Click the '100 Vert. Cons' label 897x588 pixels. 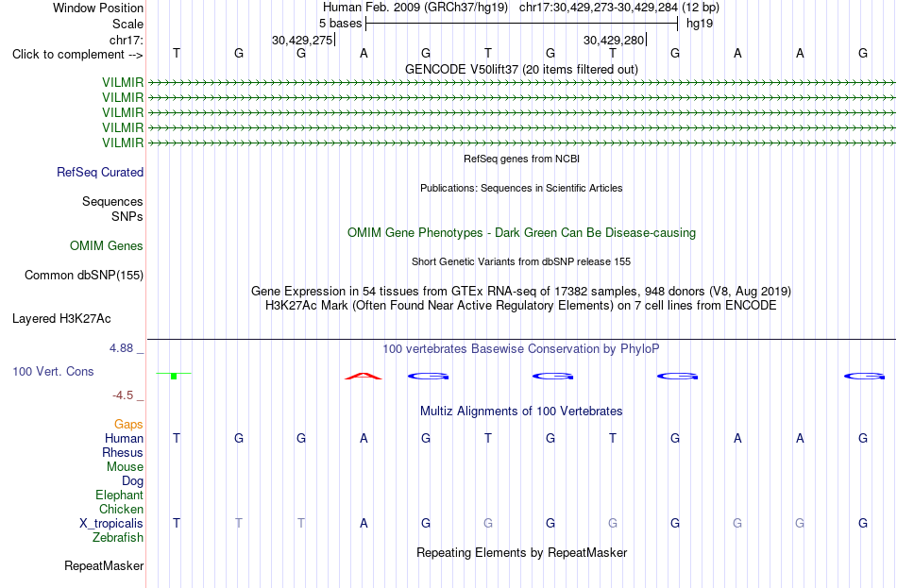click(53, 372)
